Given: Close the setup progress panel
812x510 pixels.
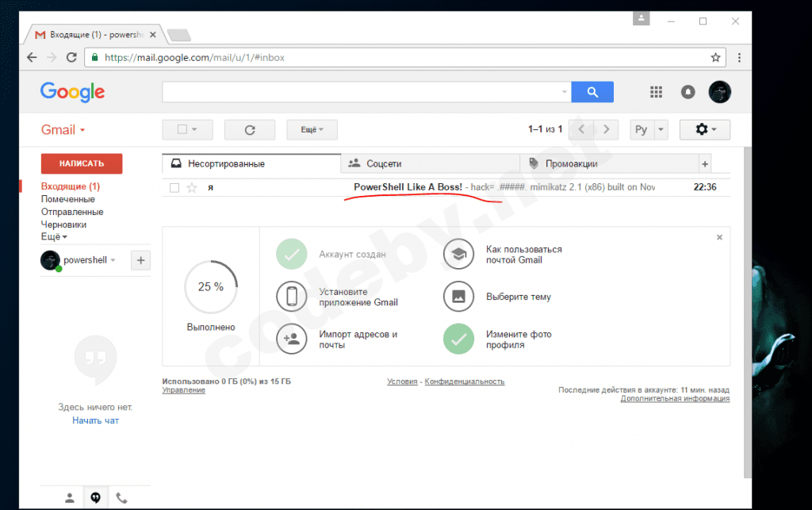Looking at the screenshot, I should (719, 237).
